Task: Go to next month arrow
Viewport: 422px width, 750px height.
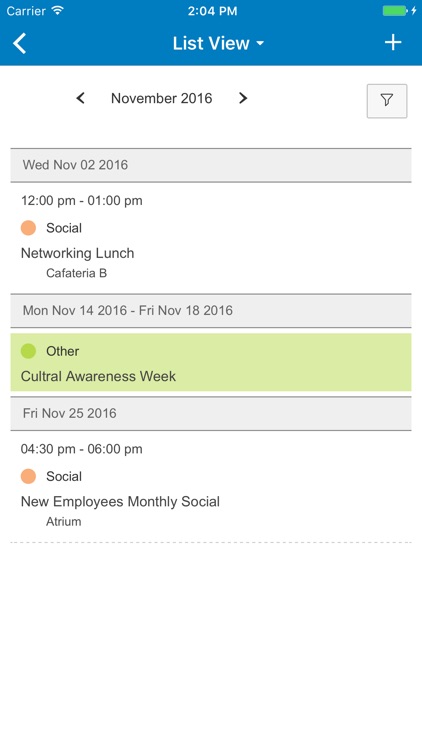Action: point(243,98)
